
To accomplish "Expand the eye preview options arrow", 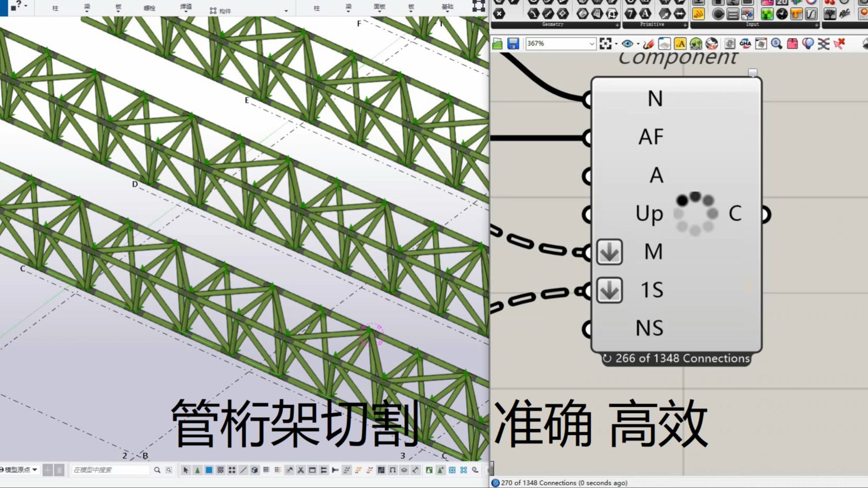I will click(x=638, y=44).
